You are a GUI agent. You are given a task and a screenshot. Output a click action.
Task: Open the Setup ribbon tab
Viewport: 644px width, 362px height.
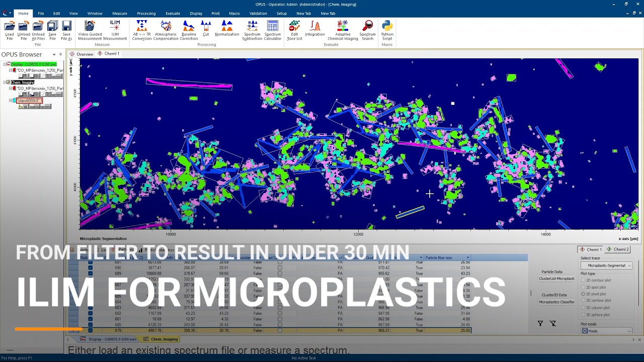tap(281, 14)
